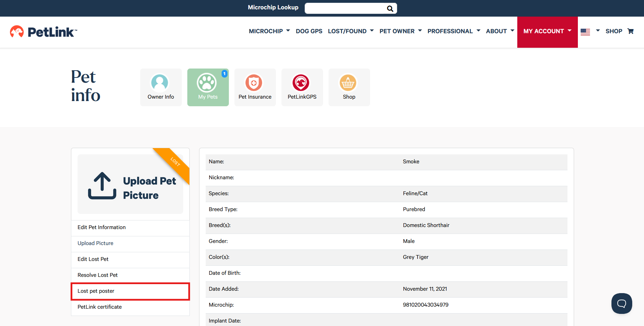Open the SHOP nav link
This screenshot has height=326, width=644.
tap(614, 31)
